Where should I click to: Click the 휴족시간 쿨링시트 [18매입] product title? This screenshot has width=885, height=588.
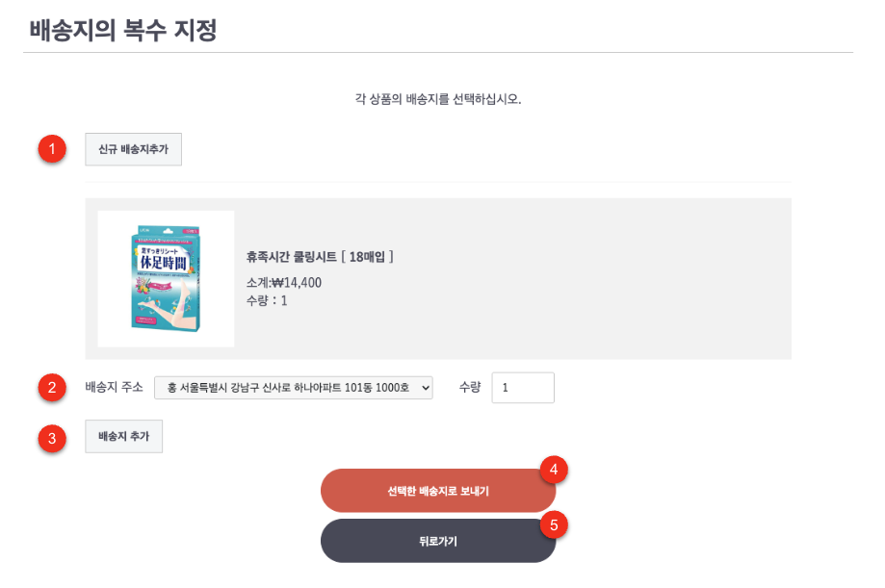[x=320, y=257]
